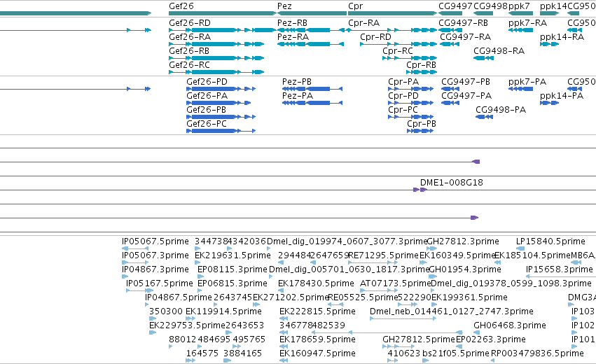The width and height of the screenshot is (596, 364).
Task: Click protein ppk14-PA
Action: coord(562,96)
